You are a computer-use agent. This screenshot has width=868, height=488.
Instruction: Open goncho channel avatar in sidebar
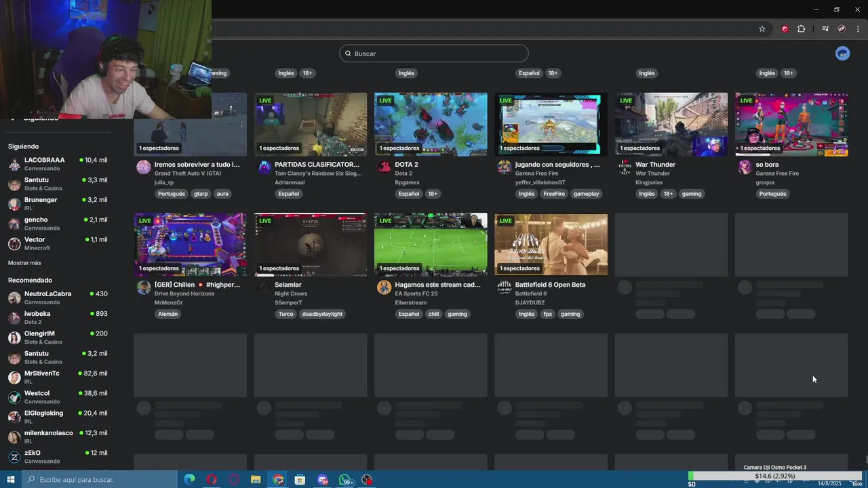pos(14,224)
